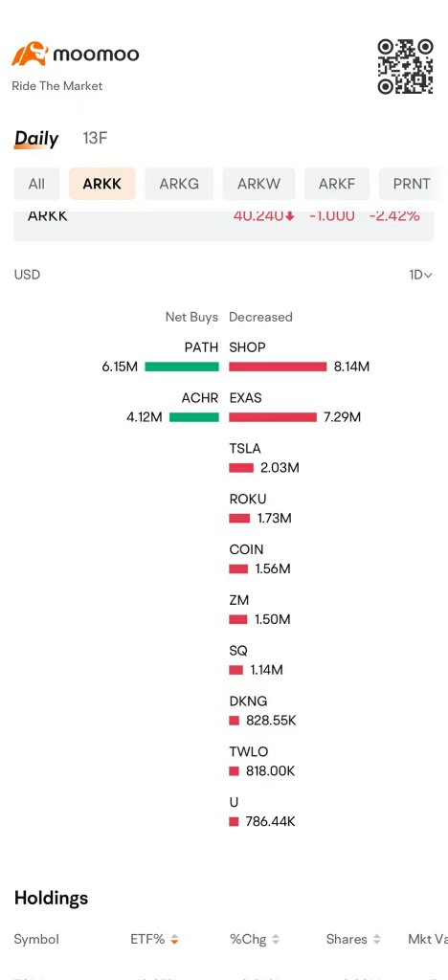
Task: Tap the Symbol column header
Action: pos(36,940)
